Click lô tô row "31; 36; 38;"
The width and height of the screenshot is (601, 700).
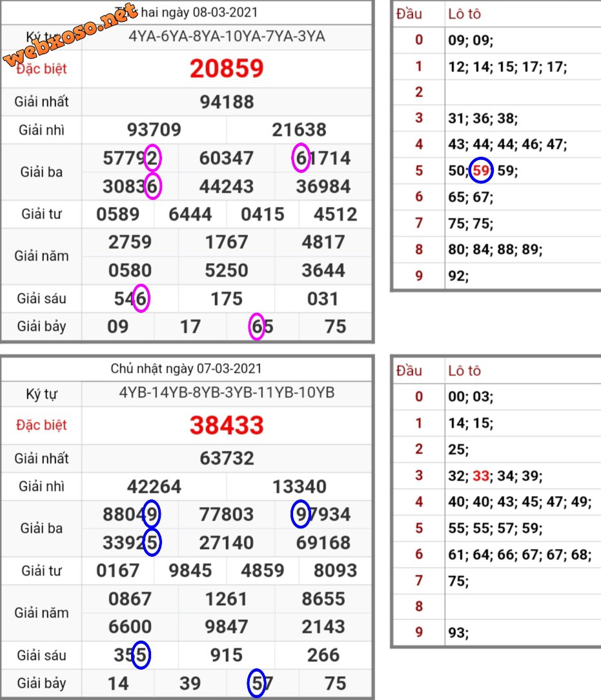483,118
